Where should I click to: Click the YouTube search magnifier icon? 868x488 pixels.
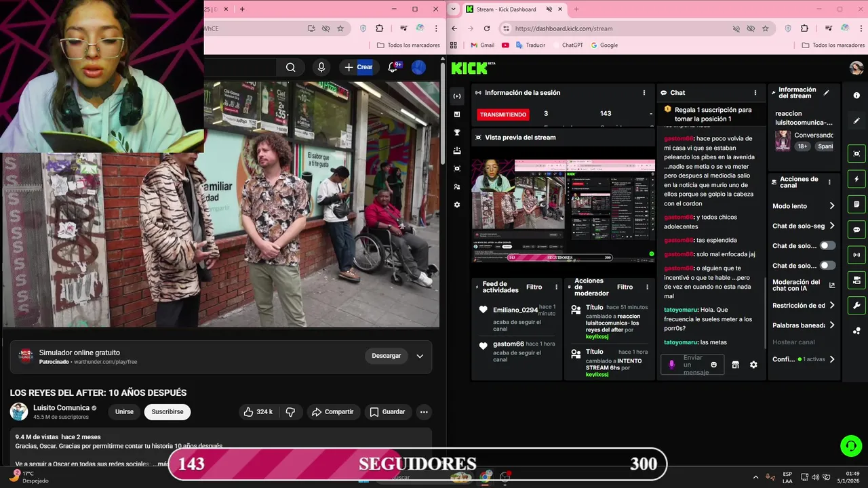290,67
